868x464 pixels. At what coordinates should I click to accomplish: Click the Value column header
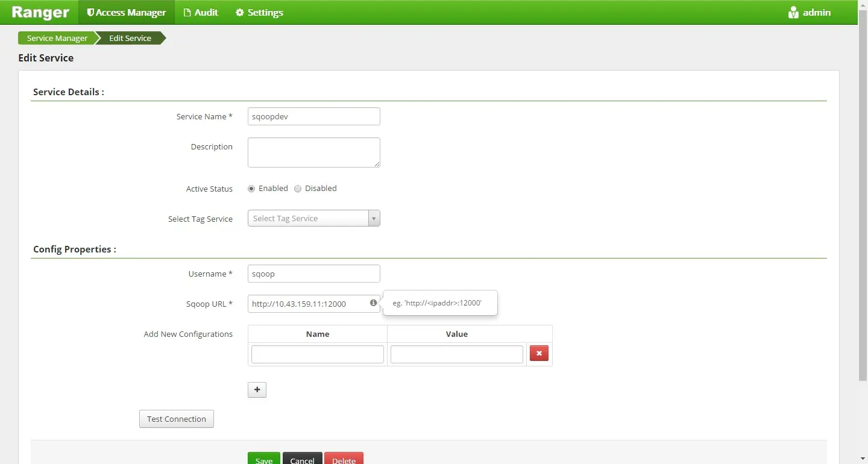[x=457, y=334]
